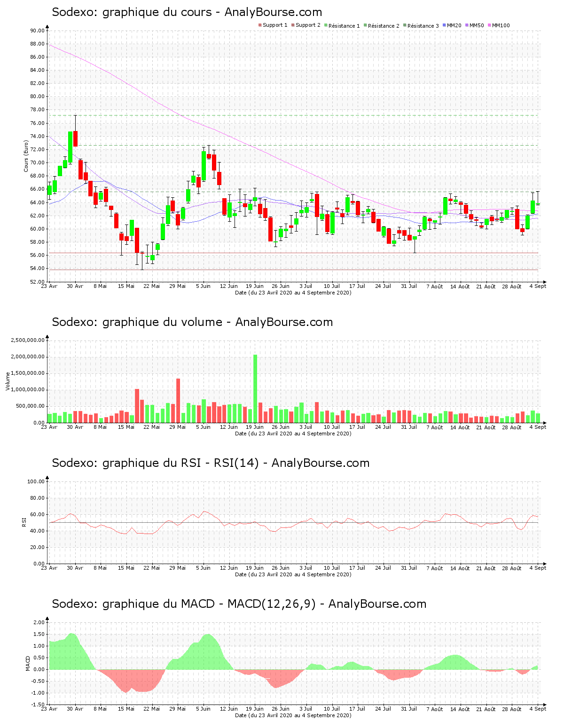Click the '14 Août' label under the volume chart
Image resolution: width=564 pixels, height=728 pixels.
460,427
